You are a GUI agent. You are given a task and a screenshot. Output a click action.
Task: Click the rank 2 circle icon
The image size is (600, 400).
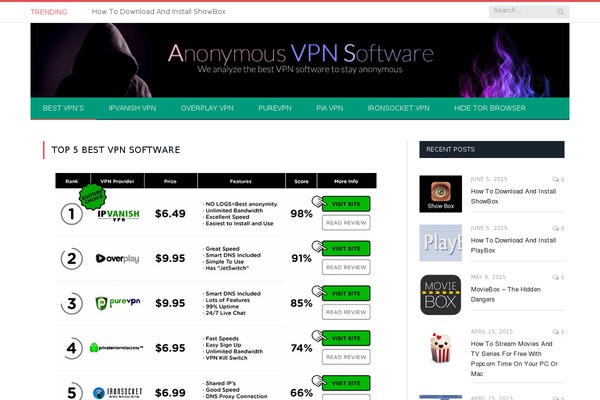72,258
